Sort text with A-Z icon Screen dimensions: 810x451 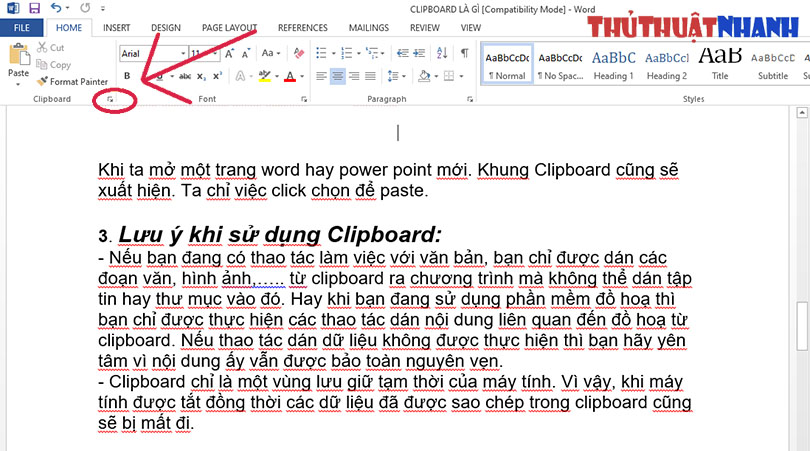(x=442, y=53)
